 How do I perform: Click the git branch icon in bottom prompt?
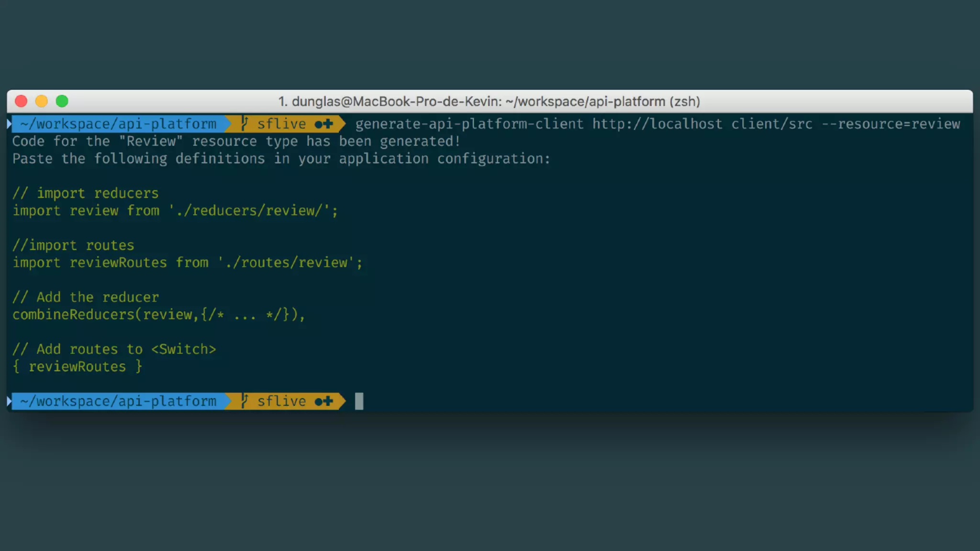pos(245,401)
